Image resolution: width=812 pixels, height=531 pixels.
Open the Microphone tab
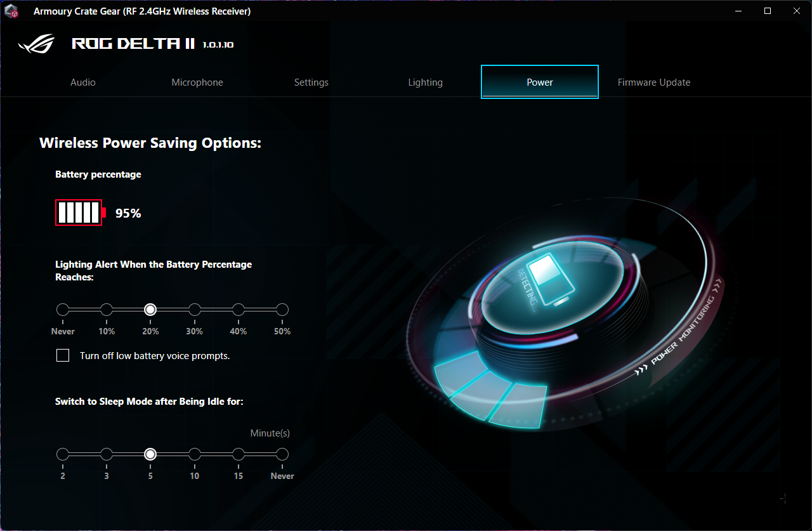point(197,82)
